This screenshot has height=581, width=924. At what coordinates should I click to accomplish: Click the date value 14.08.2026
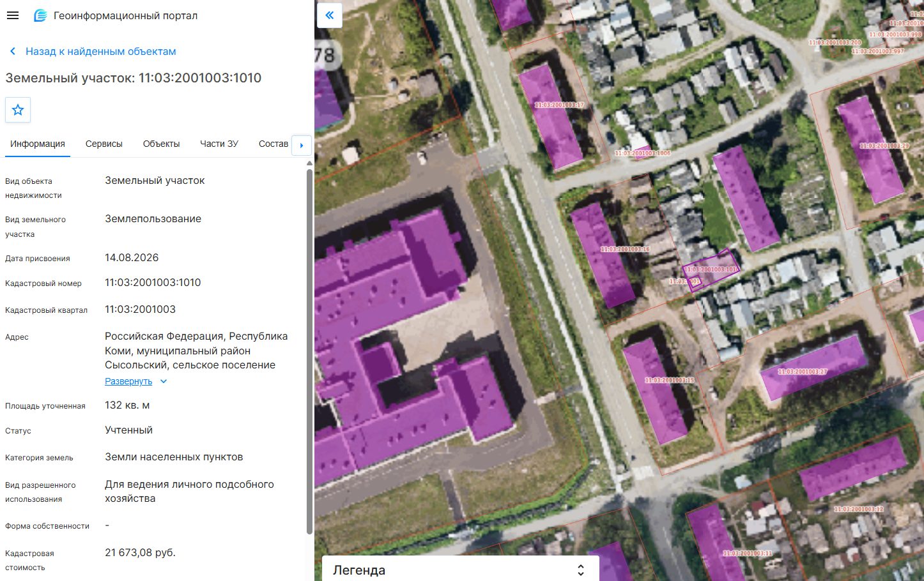[132, 257]
